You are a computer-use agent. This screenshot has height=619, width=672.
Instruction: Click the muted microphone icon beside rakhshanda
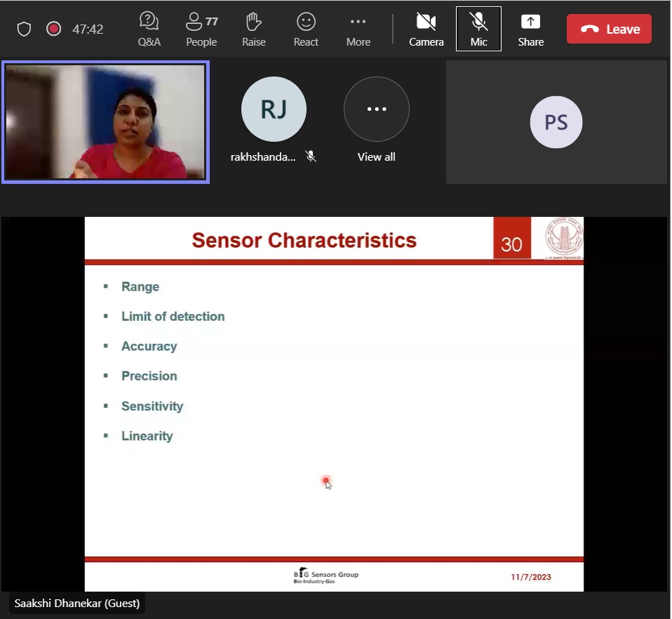311,157
